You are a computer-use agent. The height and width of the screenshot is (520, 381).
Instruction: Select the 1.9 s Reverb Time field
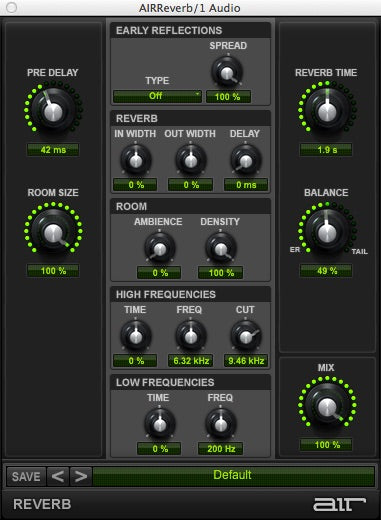tap(326, 150)
